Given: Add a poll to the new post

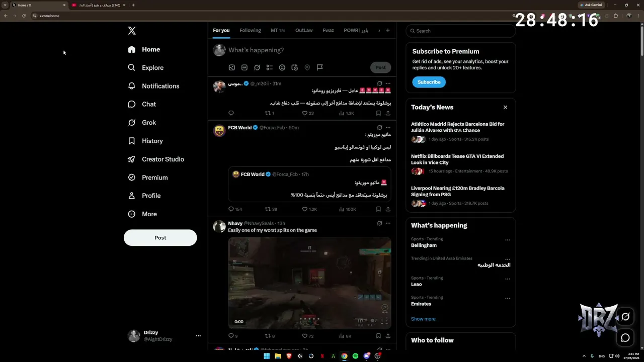Looking at the screenshot, I should 269,67.
